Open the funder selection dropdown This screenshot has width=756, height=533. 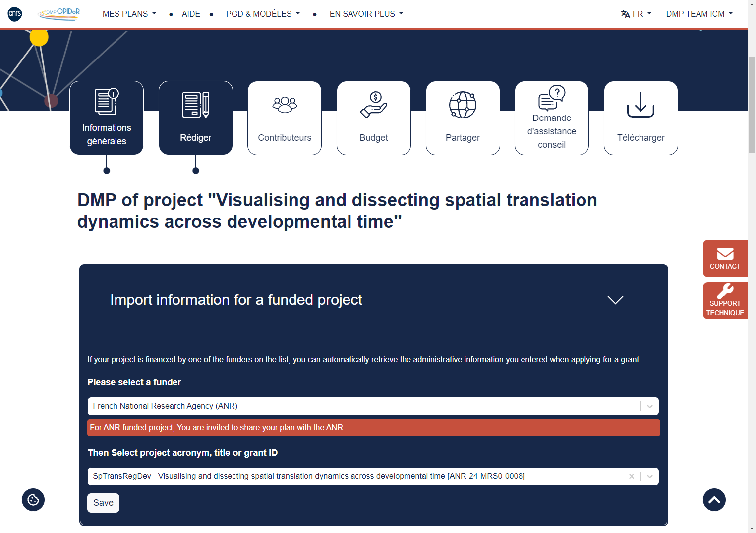coord(373,406)
